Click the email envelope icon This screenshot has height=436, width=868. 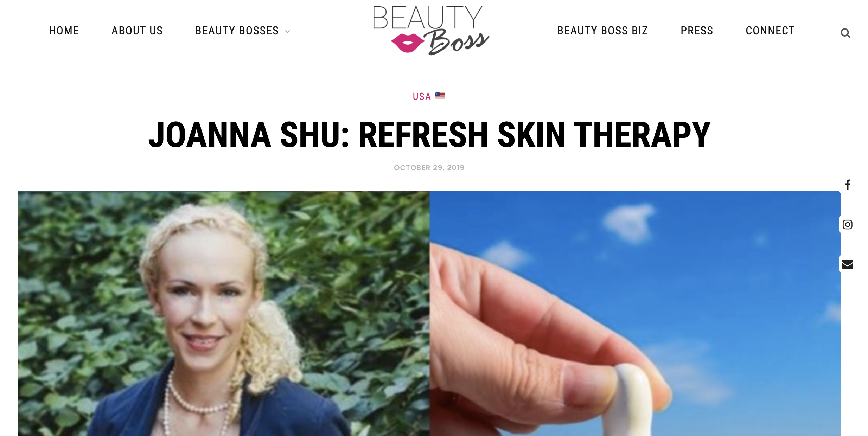[848, 264]
